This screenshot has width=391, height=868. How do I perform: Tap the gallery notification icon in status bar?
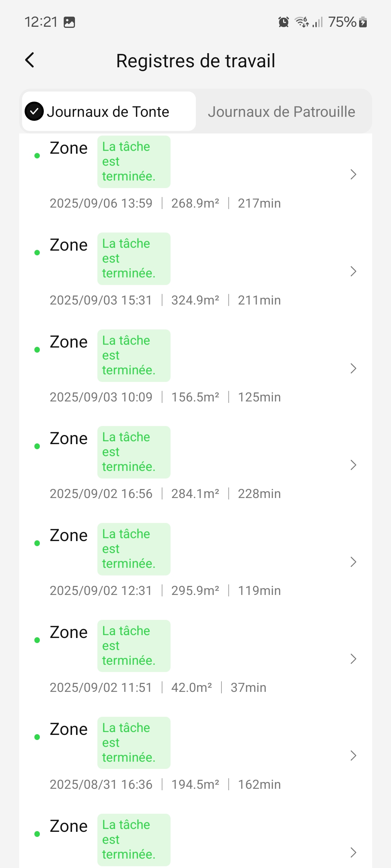pyautogui.click(x=69, y=22)
